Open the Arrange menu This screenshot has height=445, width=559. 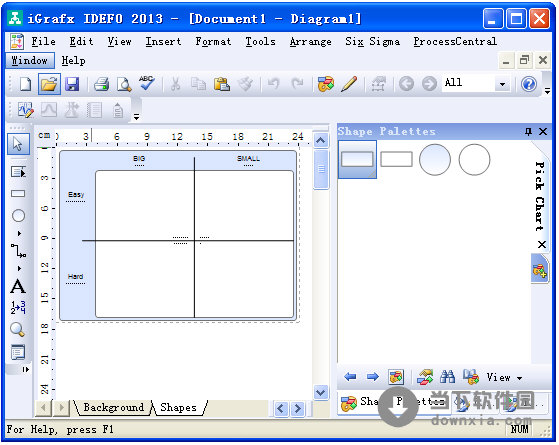click(x=310, y=42)
